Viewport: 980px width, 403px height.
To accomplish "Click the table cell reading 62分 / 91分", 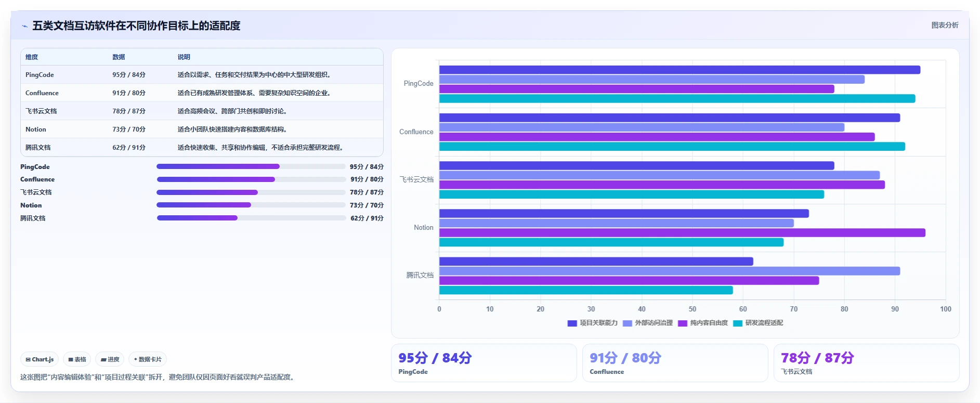I will (129, 148).
